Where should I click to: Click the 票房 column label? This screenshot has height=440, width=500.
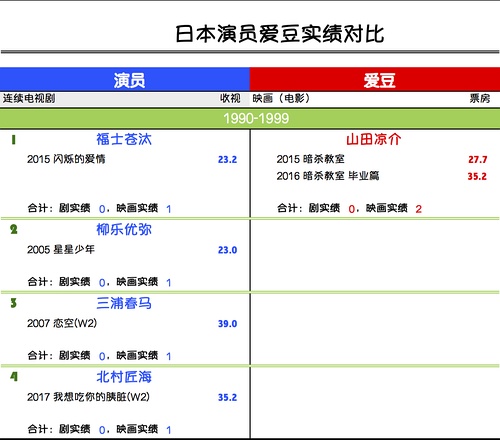click(480, 98)
